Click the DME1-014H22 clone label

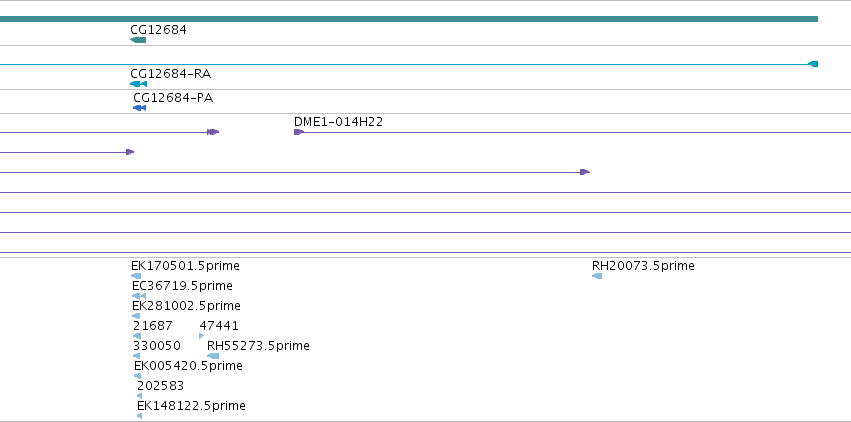338,122
